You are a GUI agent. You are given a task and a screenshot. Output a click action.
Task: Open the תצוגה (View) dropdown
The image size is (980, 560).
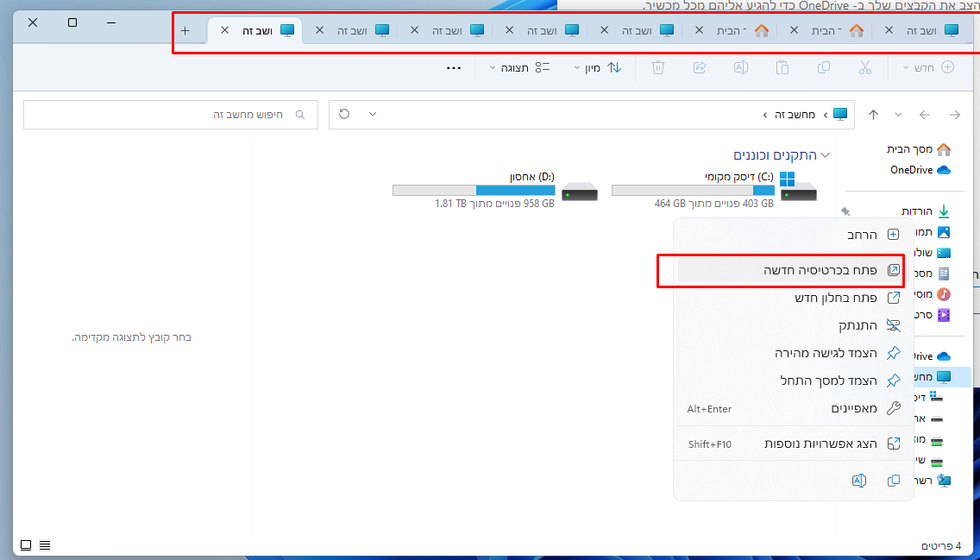click(519, 67)
